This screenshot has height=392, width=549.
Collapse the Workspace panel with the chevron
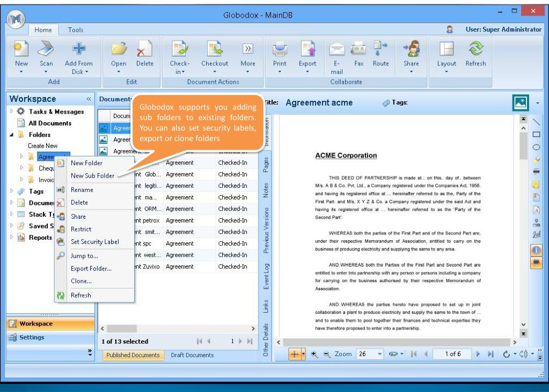pyautogui.click(x=89, y=99)
